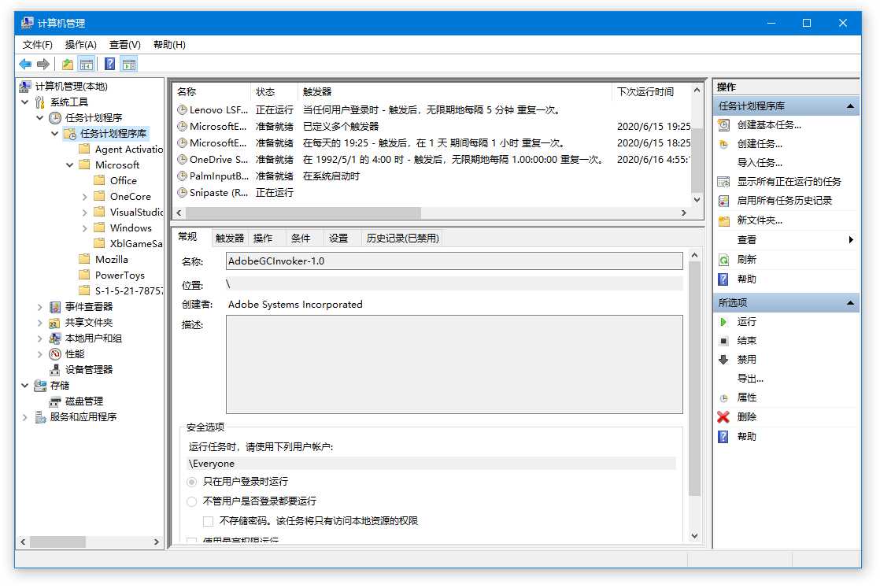Expand the 查看 submenu arrow
This screenshot has width=880, height=588.
[x=851, y=240]
